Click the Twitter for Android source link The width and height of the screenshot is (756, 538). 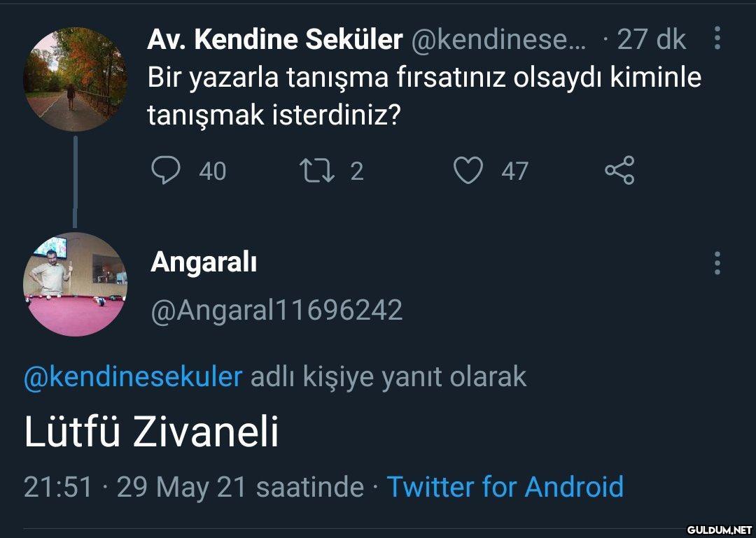click(x=505, y=486)
